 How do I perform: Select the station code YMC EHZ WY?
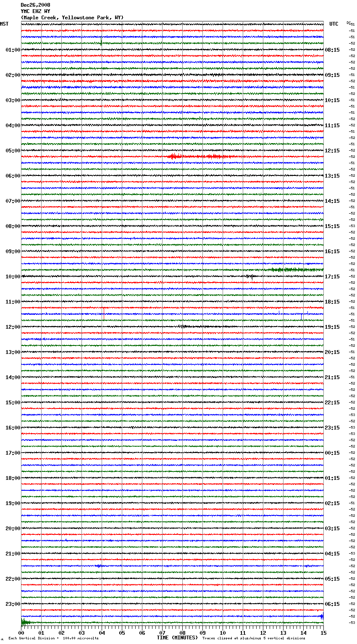35,11
